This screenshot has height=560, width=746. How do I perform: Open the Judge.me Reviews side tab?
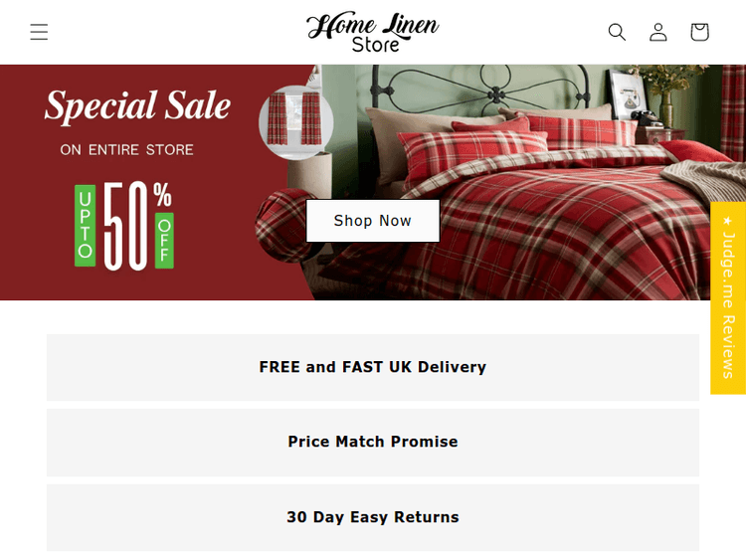[x=728, y=297]
